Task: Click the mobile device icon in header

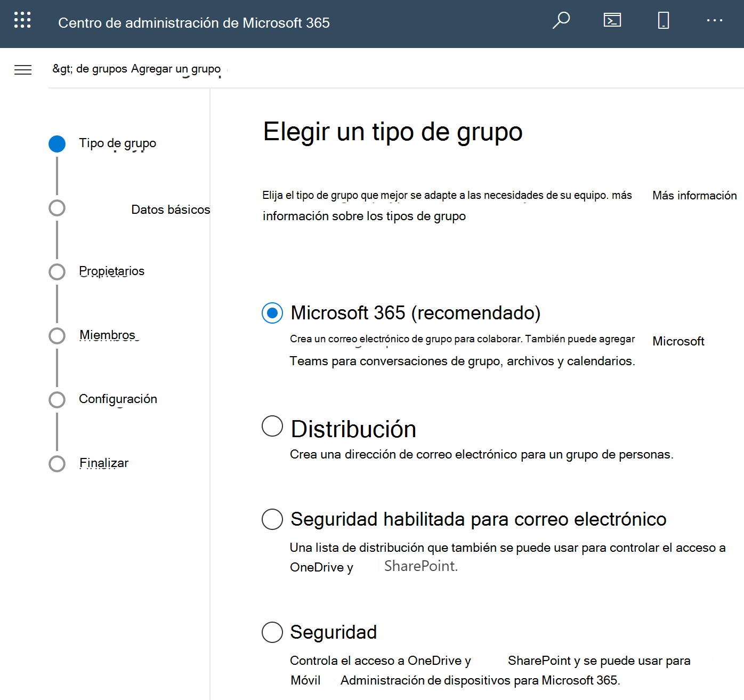Action: pyautogui.click(x=664, y=20)
